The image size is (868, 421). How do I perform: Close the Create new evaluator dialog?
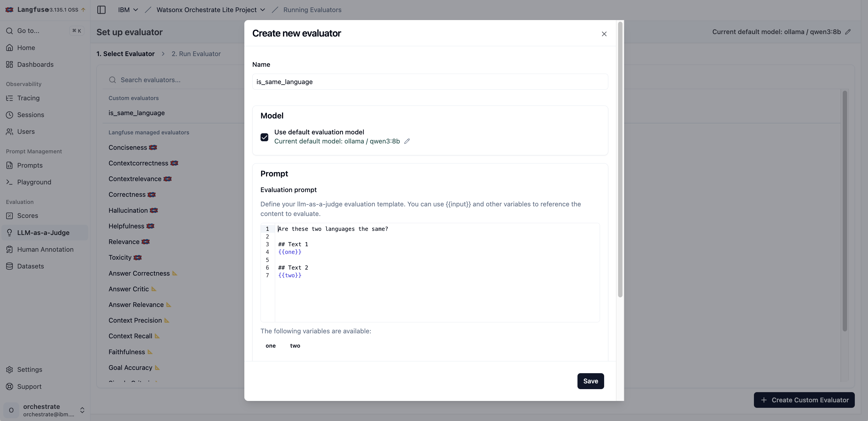pos(604,34)
